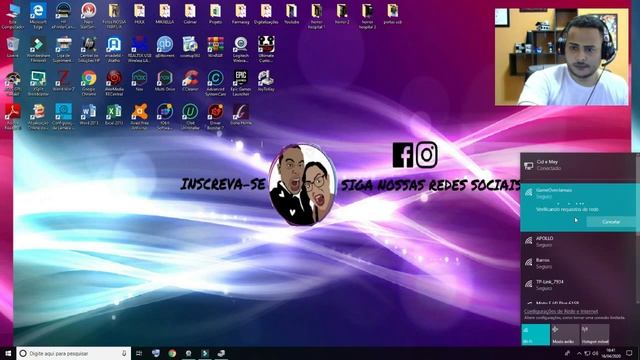Select the Cid e Mey connected network
Image resolution: width=640 pixels, height=360 pixels.
click(578, 165)
